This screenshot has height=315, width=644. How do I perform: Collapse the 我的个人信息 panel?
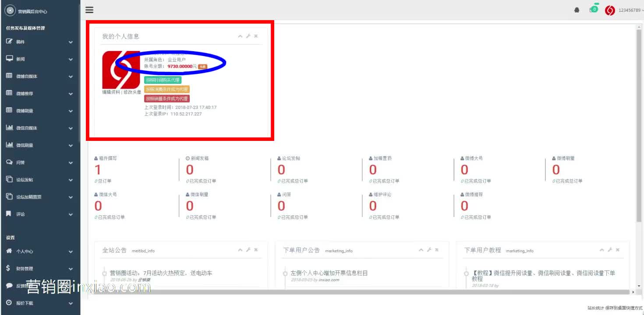pos(240,36)
